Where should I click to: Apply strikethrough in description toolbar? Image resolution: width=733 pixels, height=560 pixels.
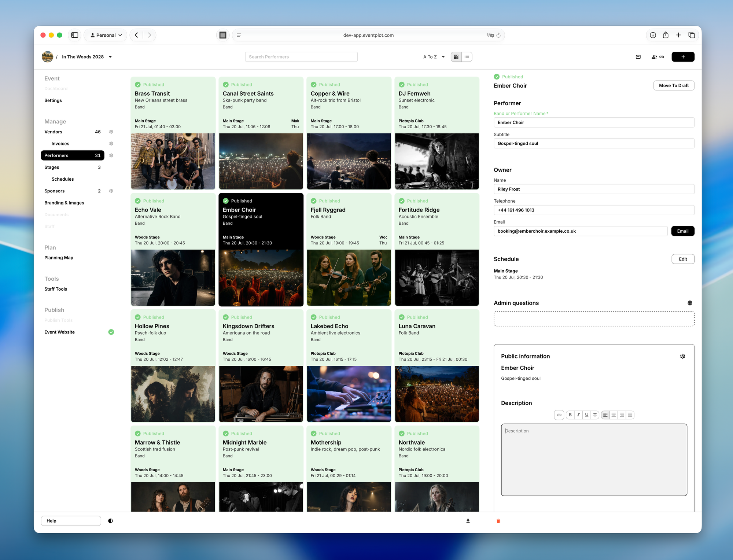pos(595,415)
